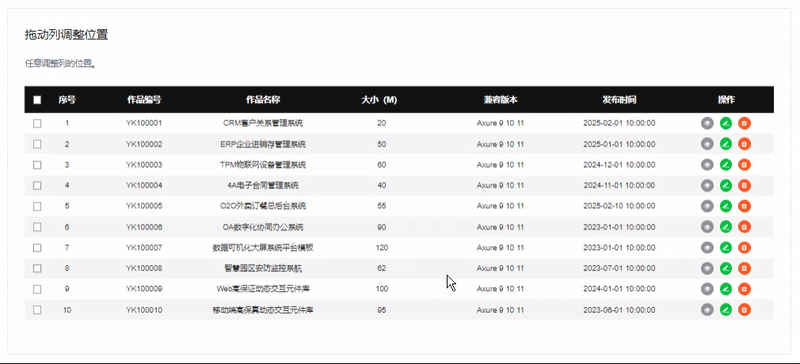Click the date 2024-12-01 10:00:00
800x364 pixels.
[x=619, y=165]
